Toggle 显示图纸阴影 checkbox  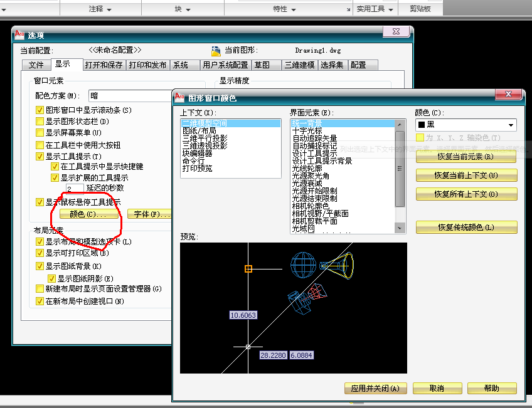pyautogui.click(x=51, y=278)
